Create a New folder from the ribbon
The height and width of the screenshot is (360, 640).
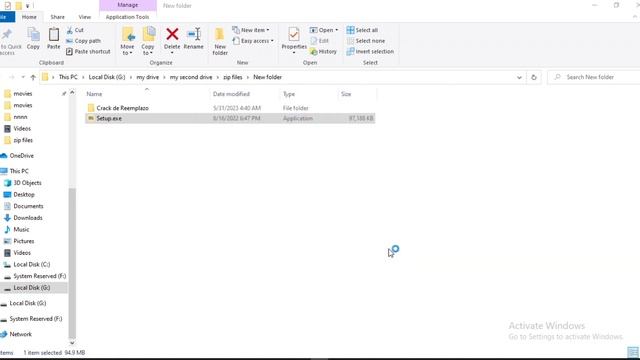click(220, 41)
